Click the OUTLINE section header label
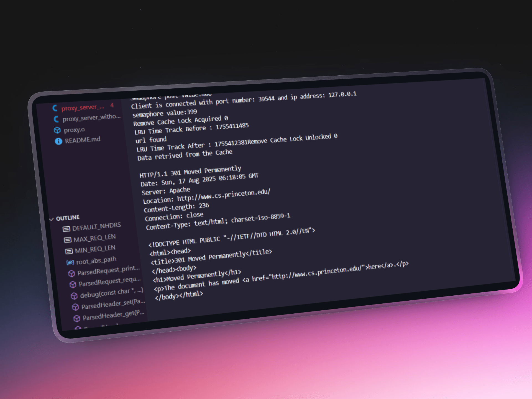This screenshot has width=532, height=399. (x=68, y=218)
